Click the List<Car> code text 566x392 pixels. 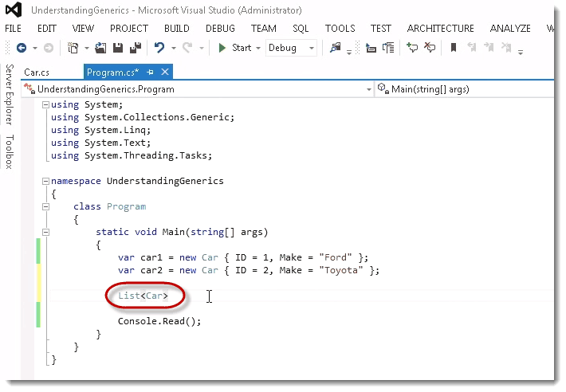click(x=143, y=296)
